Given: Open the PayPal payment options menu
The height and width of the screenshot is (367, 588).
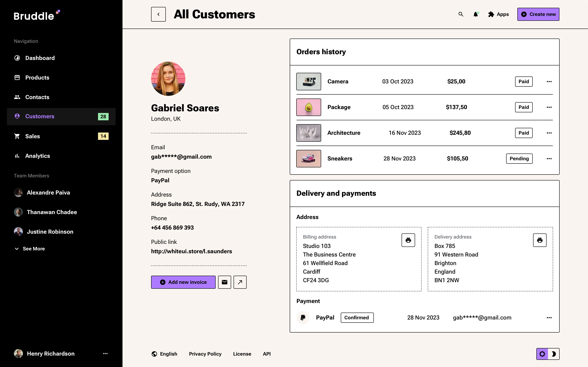Looking at the screenshot, I should point(549,317).
